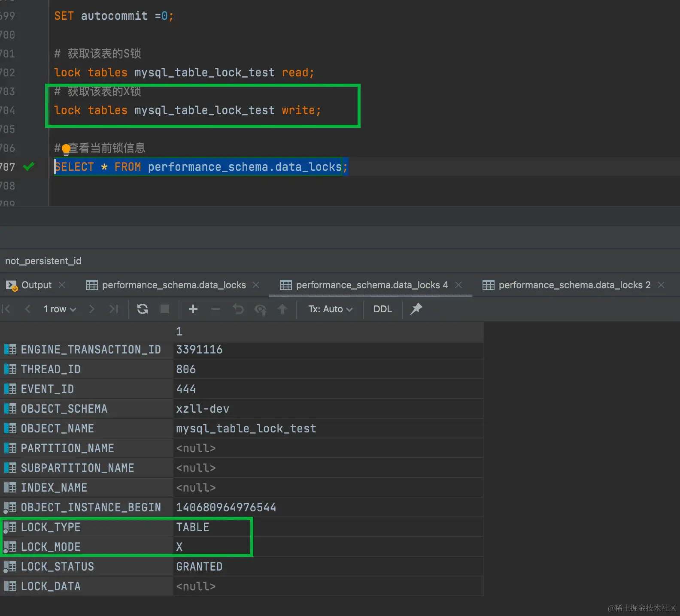Image resolution: width=680 pixels, height=616 pixels.
Task: Close performance_schema.data_locks 4 tab
Action: click(458, 285)
